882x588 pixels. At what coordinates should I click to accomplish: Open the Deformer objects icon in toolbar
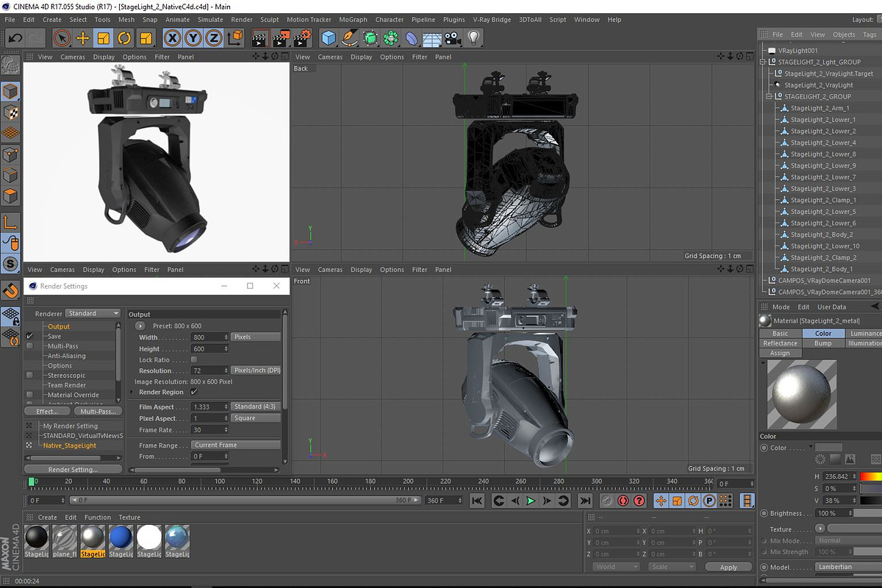tap(412, 37)
